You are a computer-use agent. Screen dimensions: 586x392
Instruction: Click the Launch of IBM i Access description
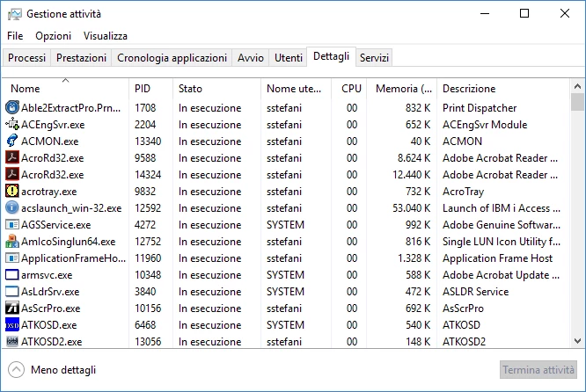502,208
